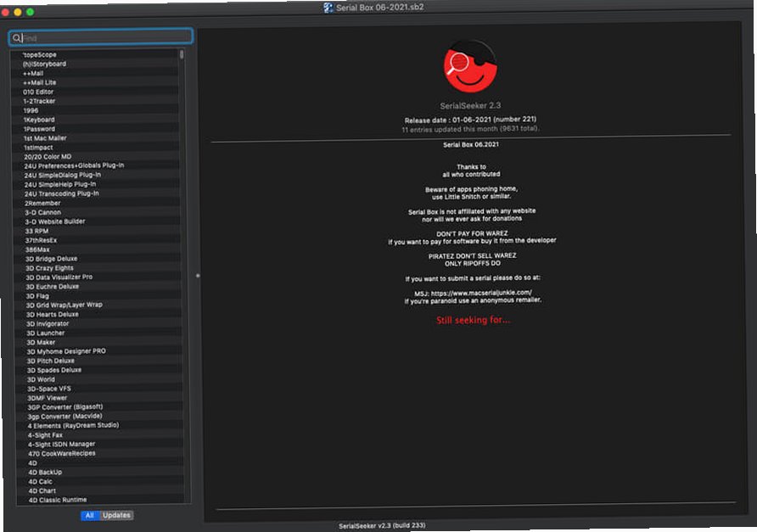
Task: Select 4D BackUp entry
Action: point(98,472)
